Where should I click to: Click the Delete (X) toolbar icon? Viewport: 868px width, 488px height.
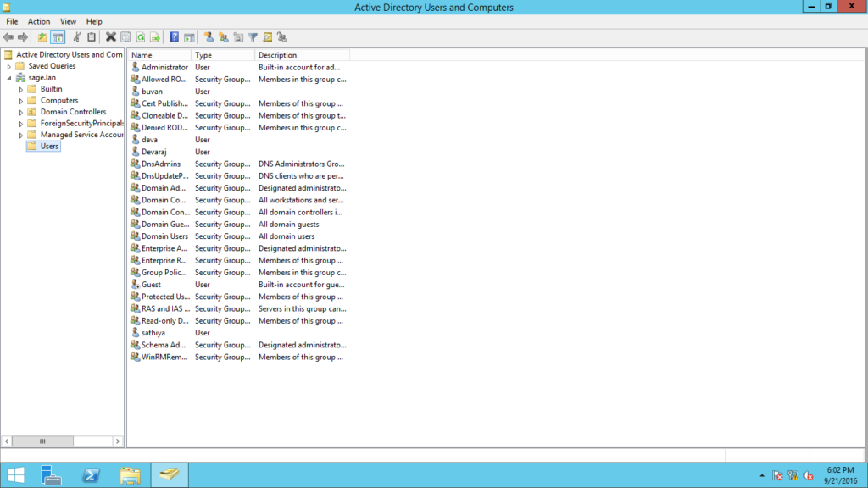pyautogui.click(x=110, y=37)
